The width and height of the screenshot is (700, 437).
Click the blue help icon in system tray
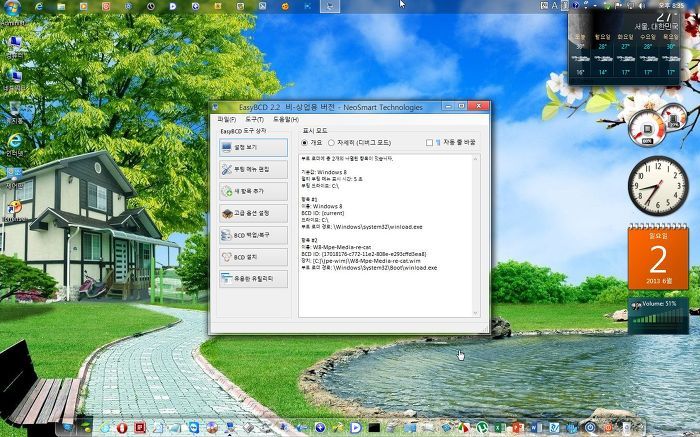click(575, 5)
